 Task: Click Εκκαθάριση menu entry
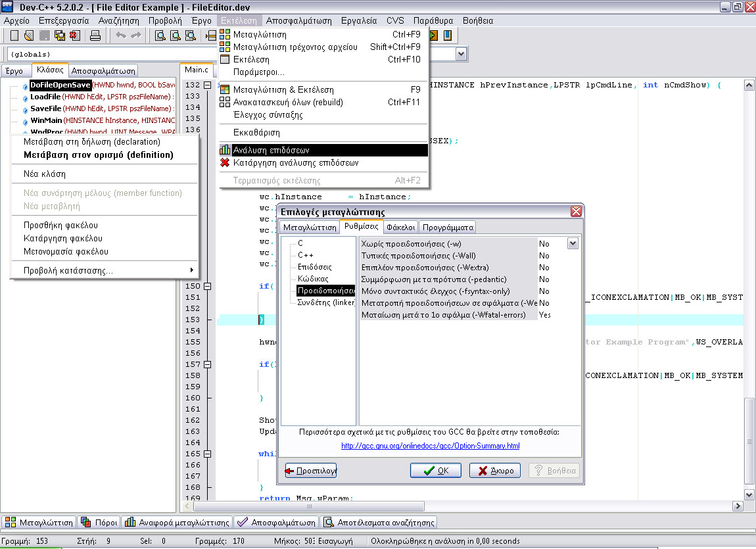tap(323, 133)
